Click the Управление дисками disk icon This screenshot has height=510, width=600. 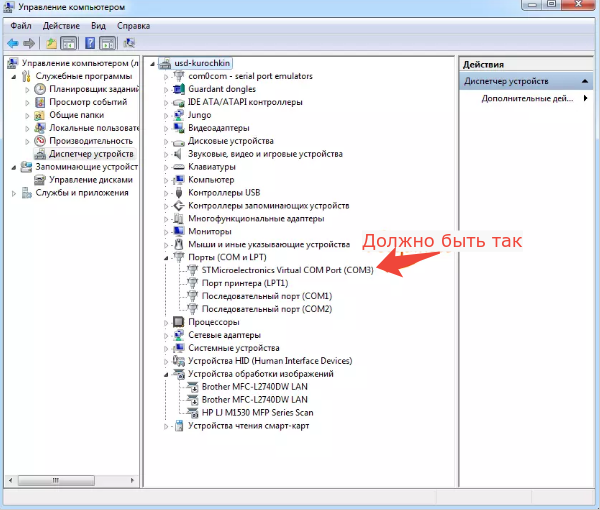pyautogui.click(x=40, y=180)
